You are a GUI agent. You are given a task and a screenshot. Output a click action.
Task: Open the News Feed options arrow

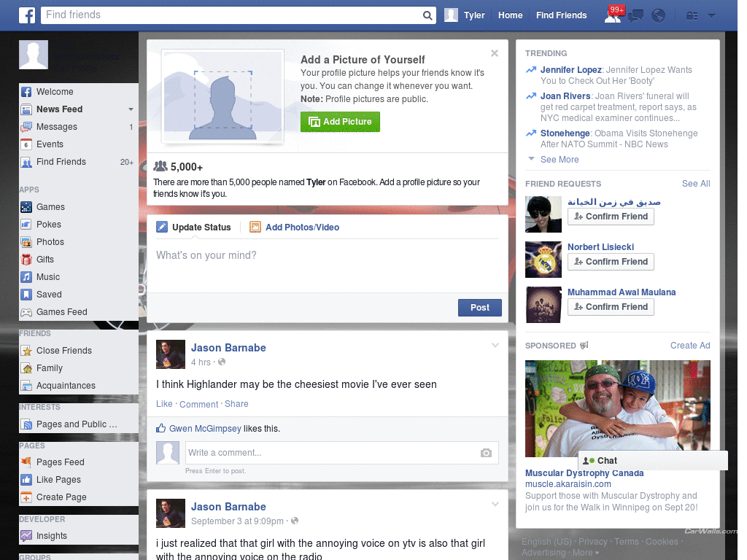point(131,109)
